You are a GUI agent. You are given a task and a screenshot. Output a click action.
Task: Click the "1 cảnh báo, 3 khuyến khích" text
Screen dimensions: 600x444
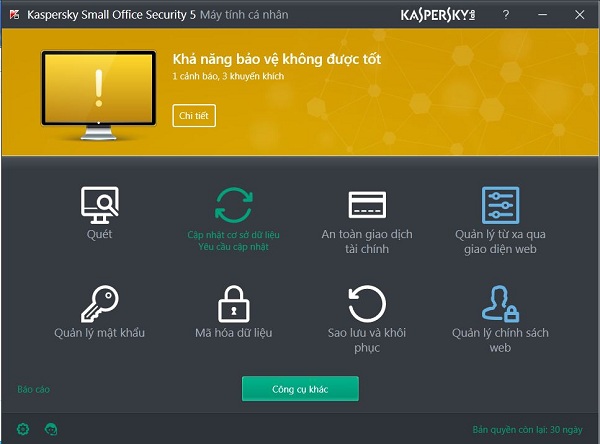point(228,76)
